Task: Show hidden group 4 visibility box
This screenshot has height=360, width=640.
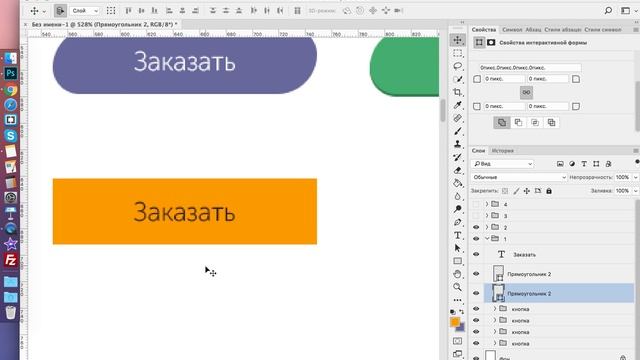Action: point(476,204)
